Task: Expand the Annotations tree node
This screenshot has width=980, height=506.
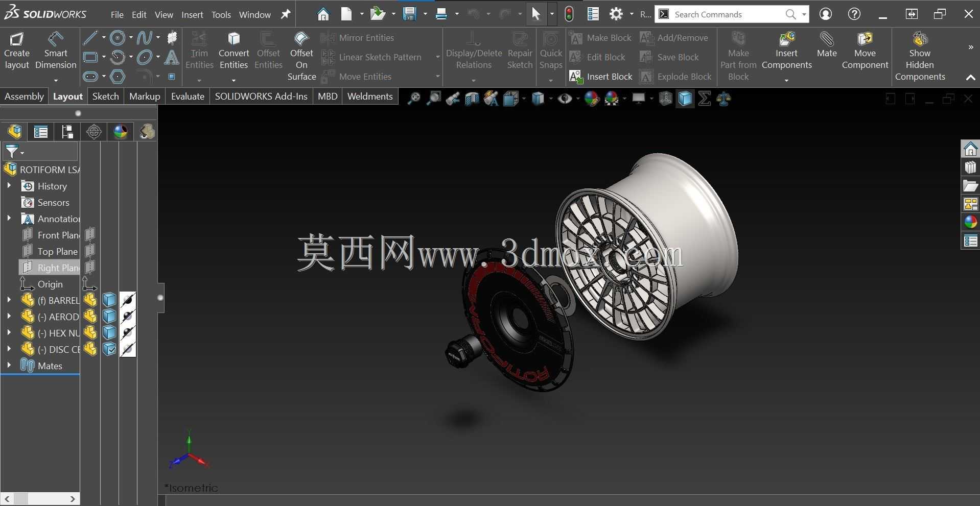Action: pyautogui.click(x=9, y=219)
